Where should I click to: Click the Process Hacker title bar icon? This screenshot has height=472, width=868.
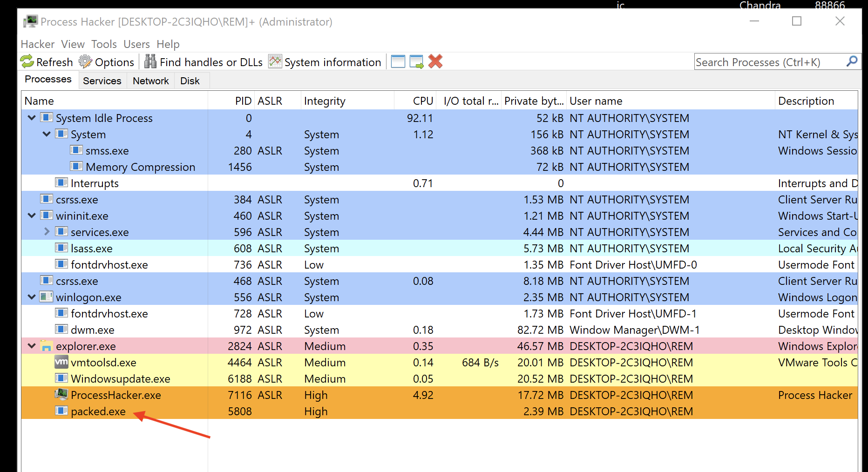click(31, 21)
